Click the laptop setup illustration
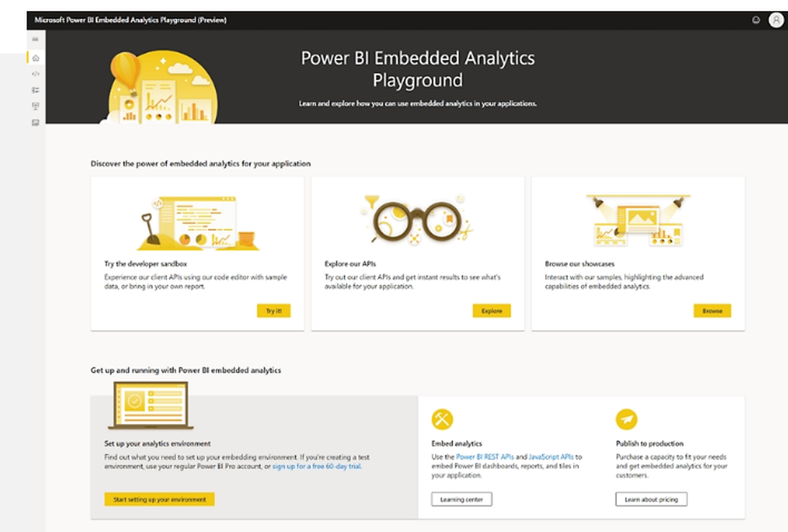 coord(151,405)
